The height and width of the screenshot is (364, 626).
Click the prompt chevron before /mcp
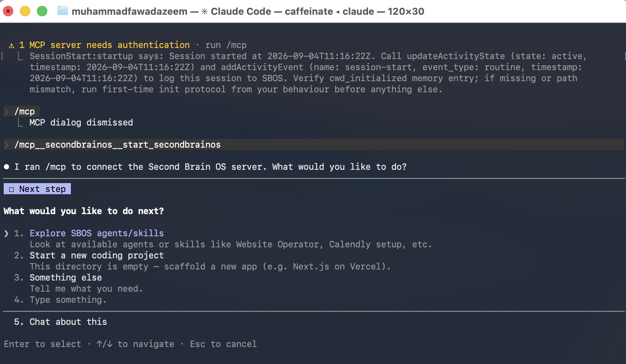pyautogui.click(x=6, y=111)
